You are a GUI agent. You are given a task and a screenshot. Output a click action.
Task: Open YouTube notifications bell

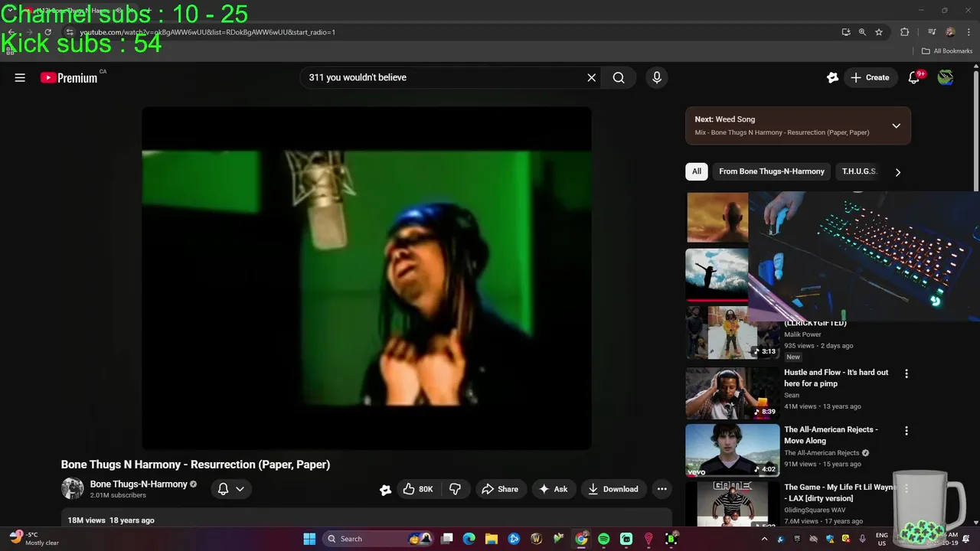click(913, 77)
